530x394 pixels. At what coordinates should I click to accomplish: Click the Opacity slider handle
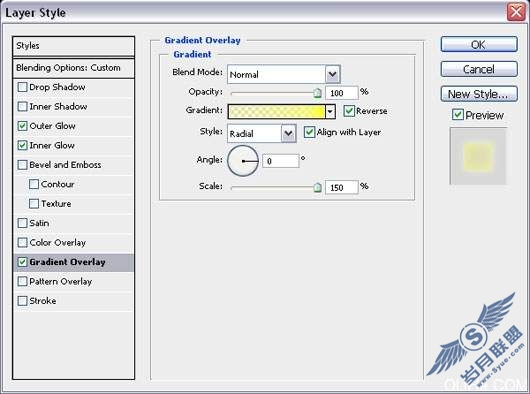317,93
